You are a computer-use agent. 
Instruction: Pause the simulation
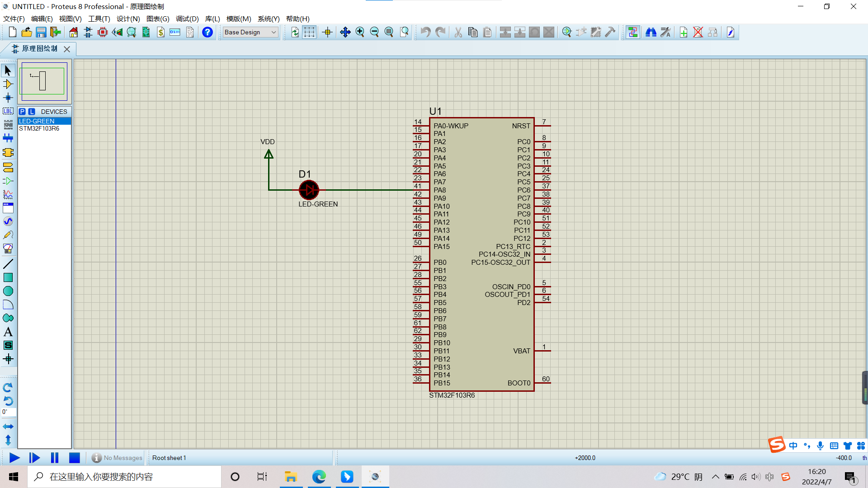coord(55,458)
